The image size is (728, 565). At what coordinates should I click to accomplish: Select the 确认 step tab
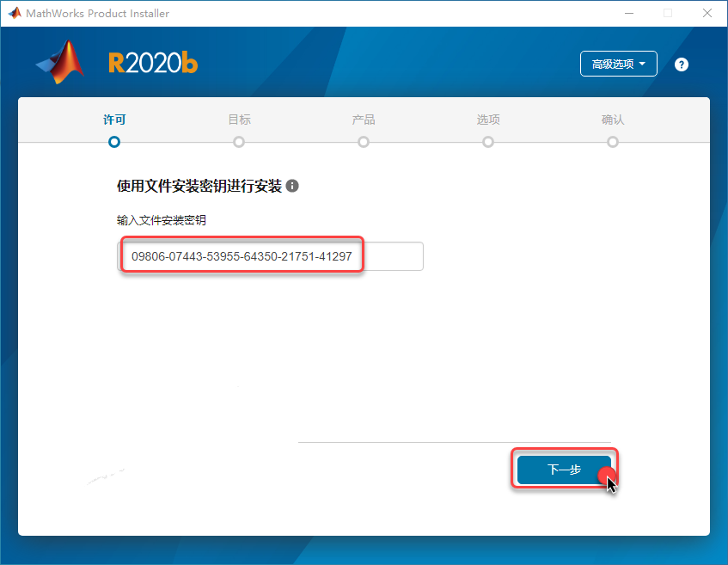(x=613, y=120)
